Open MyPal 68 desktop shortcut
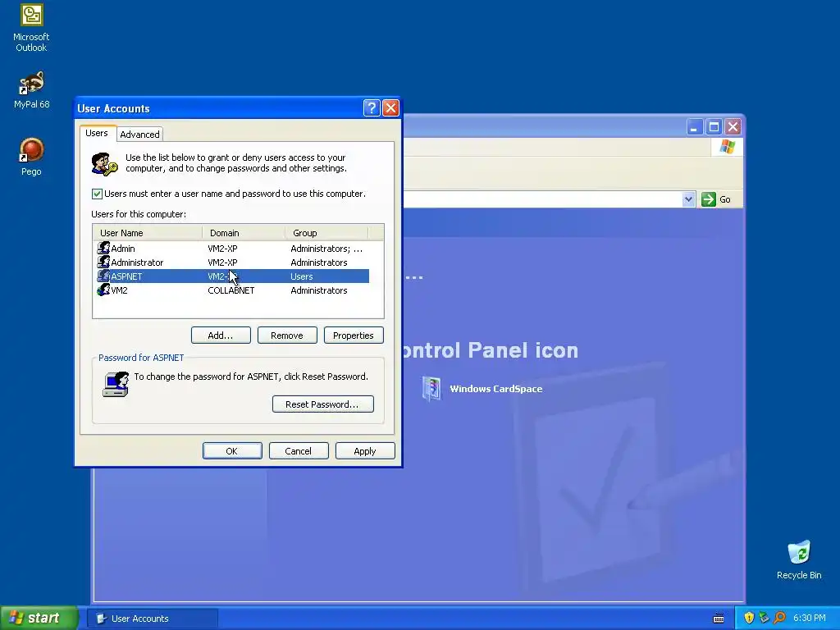 [32, 89]
